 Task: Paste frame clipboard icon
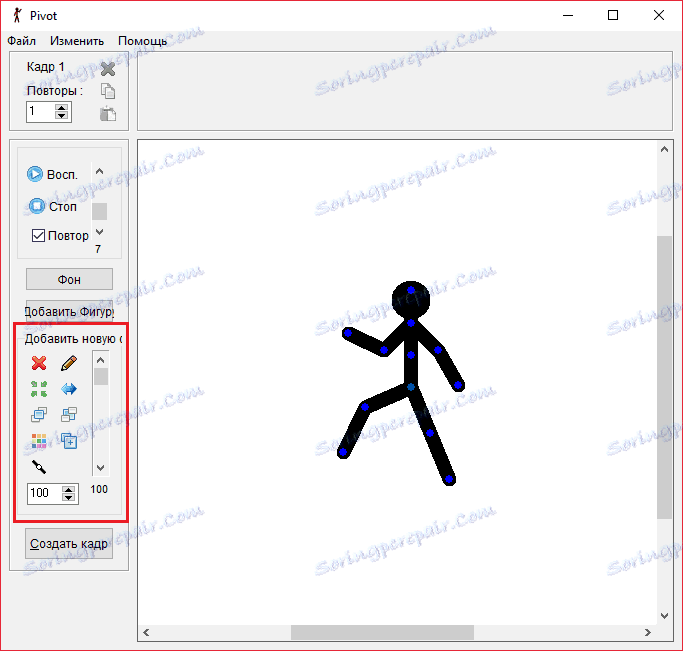[x=108, y=114]
